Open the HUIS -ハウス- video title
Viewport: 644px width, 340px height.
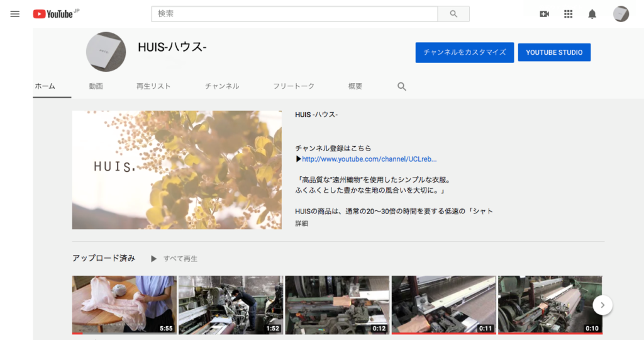coord(316,115)
